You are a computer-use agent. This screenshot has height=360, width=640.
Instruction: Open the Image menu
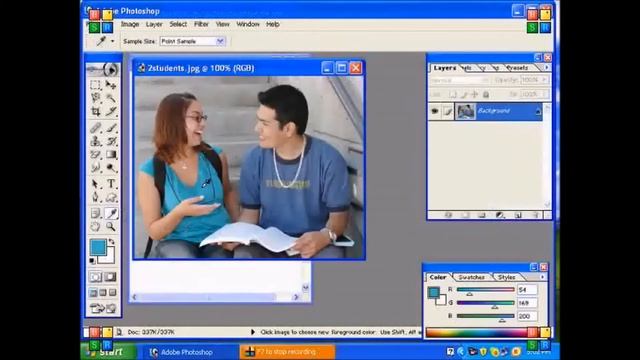(130, 24)
